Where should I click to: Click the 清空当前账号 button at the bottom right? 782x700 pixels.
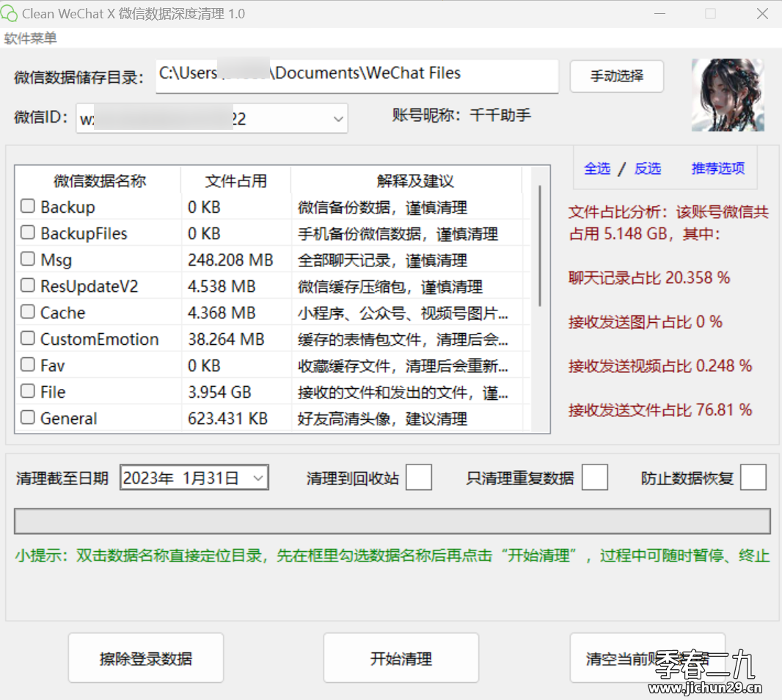pyautogui.click(x=647, y=659)
